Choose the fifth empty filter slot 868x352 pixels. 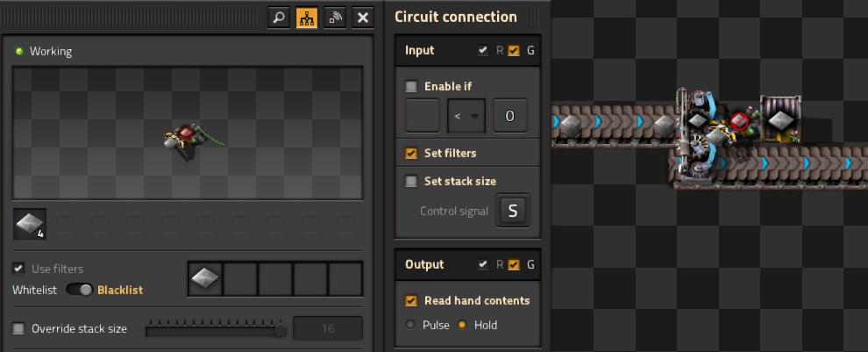click(x=345, y=279)
